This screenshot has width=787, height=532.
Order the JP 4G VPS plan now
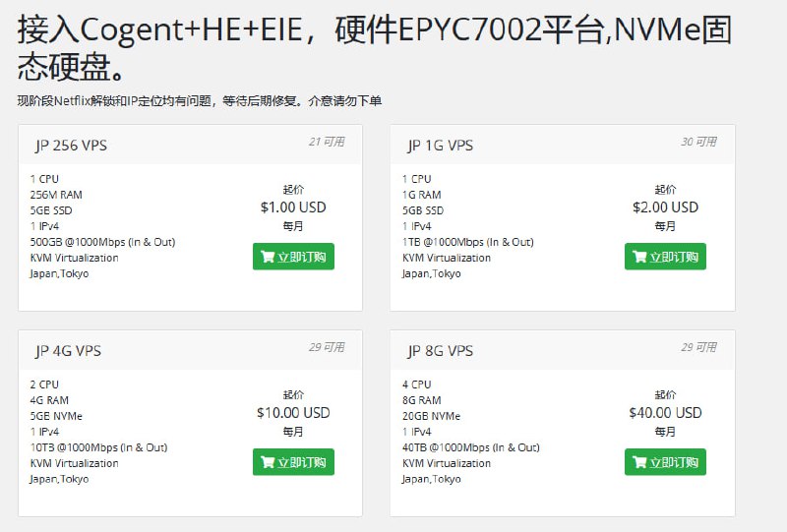(293, 462)
